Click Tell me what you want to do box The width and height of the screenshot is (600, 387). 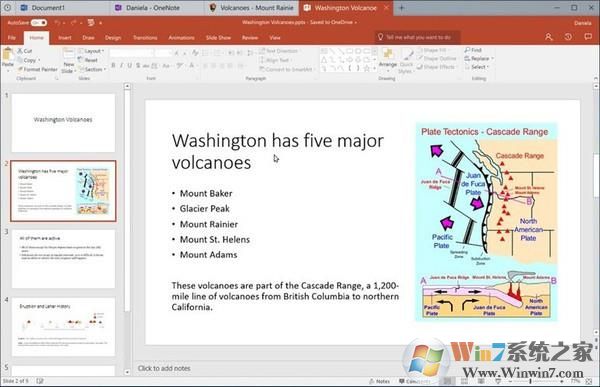click(x=417, y=37)
